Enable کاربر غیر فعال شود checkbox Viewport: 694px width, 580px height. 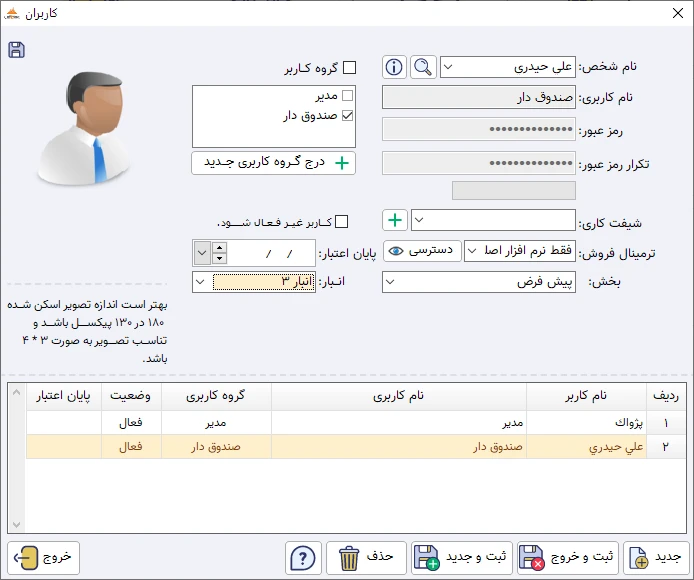point(342,221)
